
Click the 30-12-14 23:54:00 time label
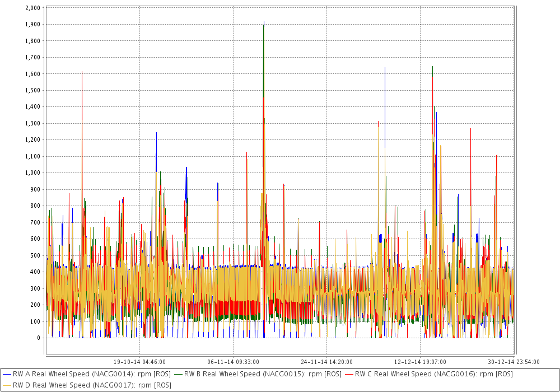tap(514, 362)
